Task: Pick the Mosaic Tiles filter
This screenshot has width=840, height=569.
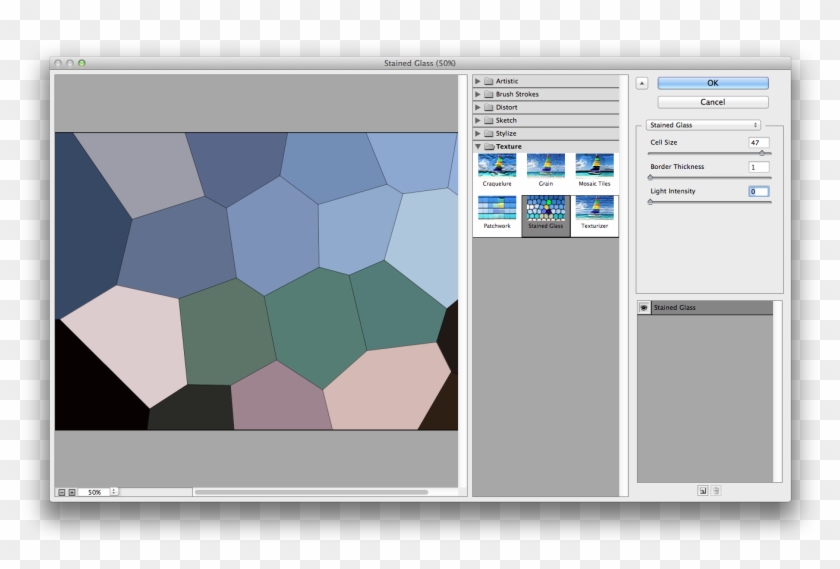Action: click(x=594, y=166)
